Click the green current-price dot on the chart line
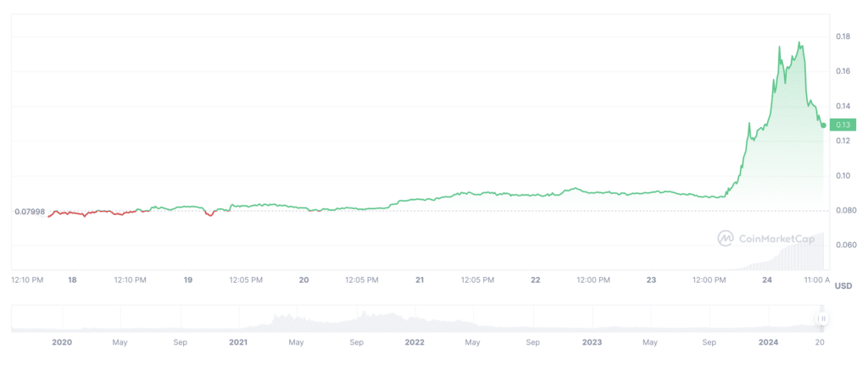868x365 pixels. [x=823, y=125]
